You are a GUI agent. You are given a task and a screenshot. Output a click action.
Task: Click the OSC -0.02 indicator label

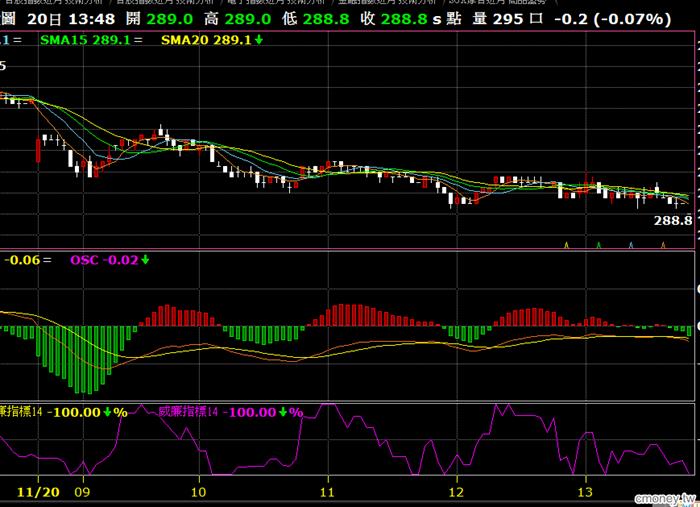coord(103,260)
